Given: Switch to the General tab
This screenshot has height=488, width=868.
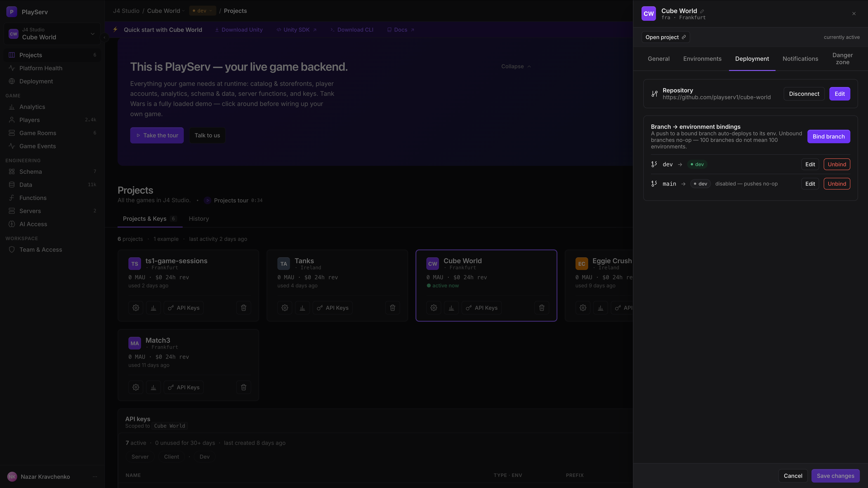Looking at the screenshot, I should (x=658, y=59).
